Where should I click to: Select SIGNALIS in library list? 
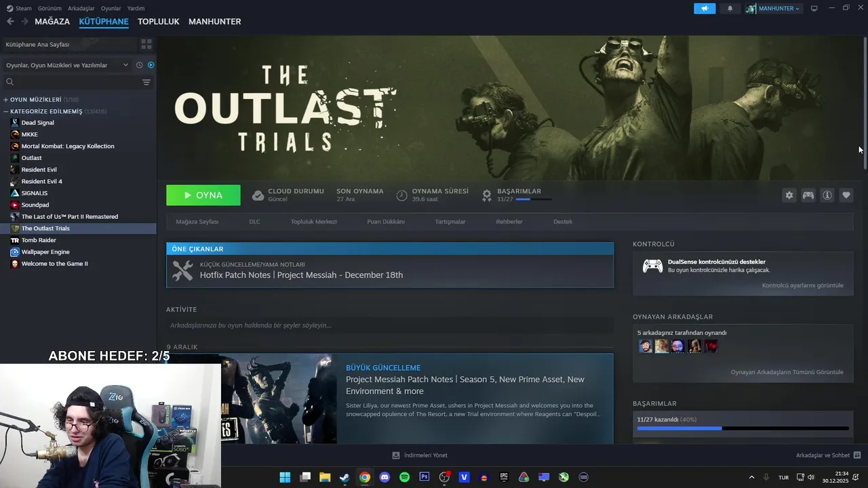[x=35, y=193]
